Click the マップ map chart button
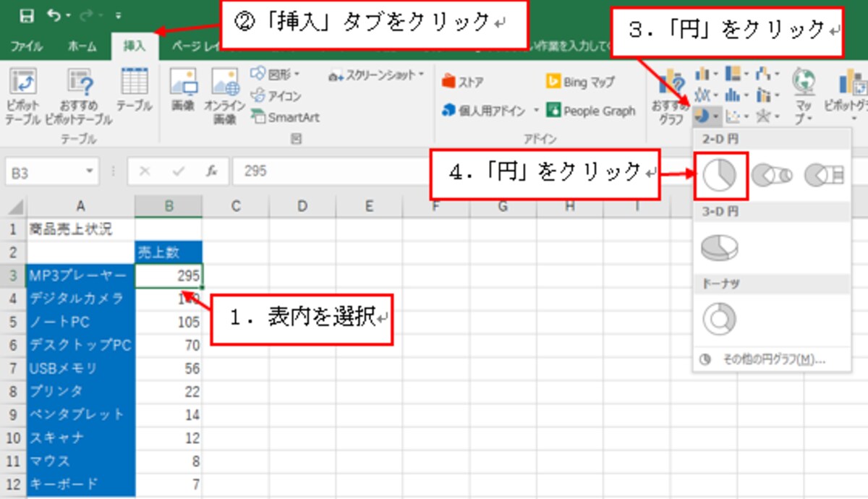This screenshot has height=499, width=868. point(804,96)
